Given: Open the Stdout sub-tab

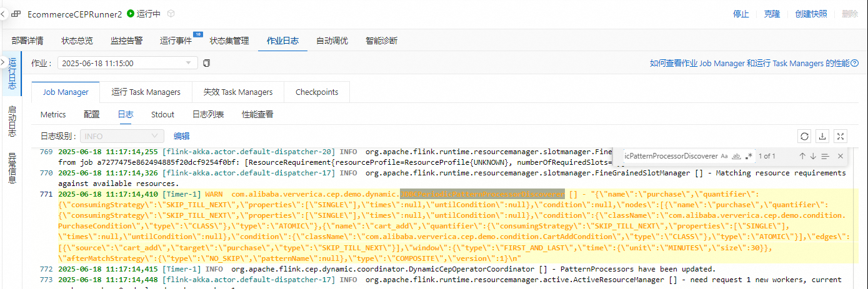Looking at the screenshot, I should coord(162,114).
